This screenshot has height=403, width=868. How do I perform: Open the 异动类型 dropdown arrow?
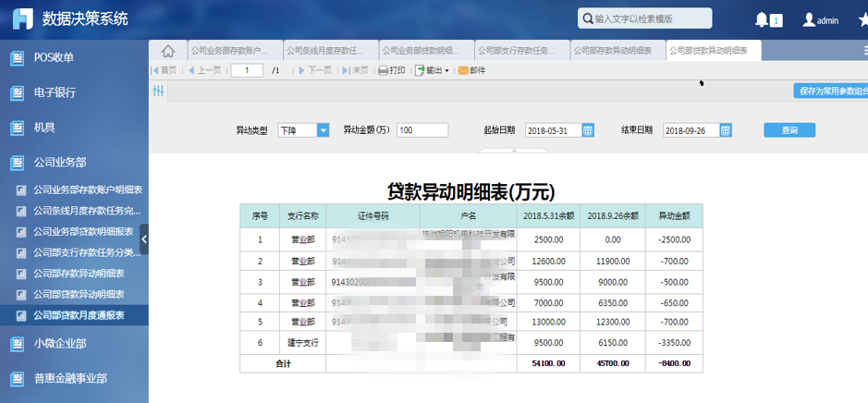(323, 130)
